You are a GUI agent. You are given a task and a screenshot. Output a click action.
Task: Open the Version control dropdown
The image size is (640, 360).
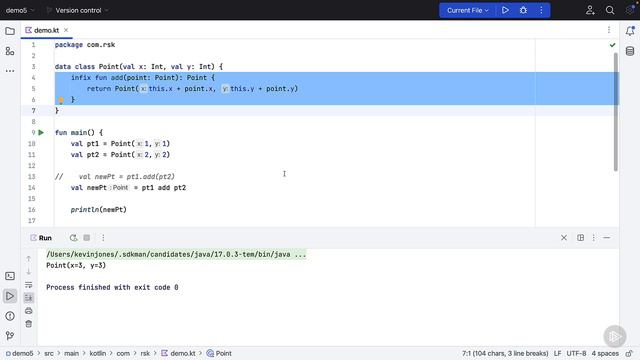(x=78, y=10)
